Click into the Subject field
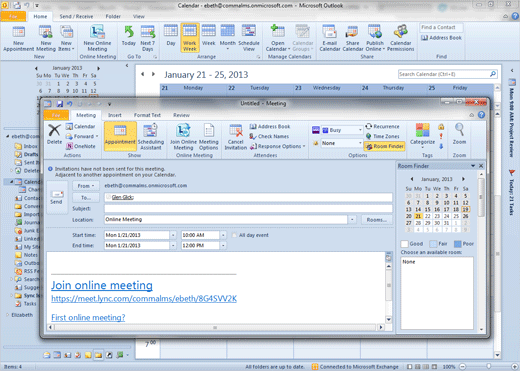This screenshot has height=371, width=520. pos(248,209)
